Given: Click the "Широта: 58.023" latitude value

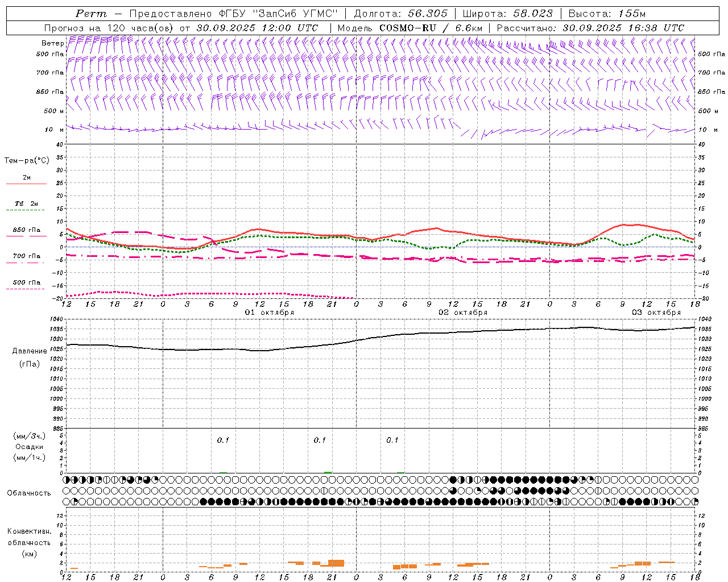Looking at the screenshot, I should pyautogui.click(x=507, y=14).
